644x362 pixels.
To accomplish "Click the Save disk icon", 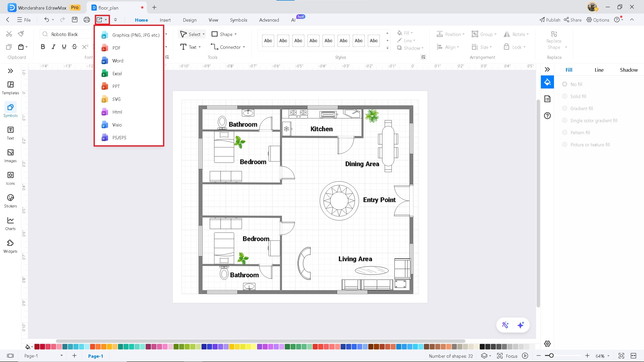I will (x=75, y=20).
